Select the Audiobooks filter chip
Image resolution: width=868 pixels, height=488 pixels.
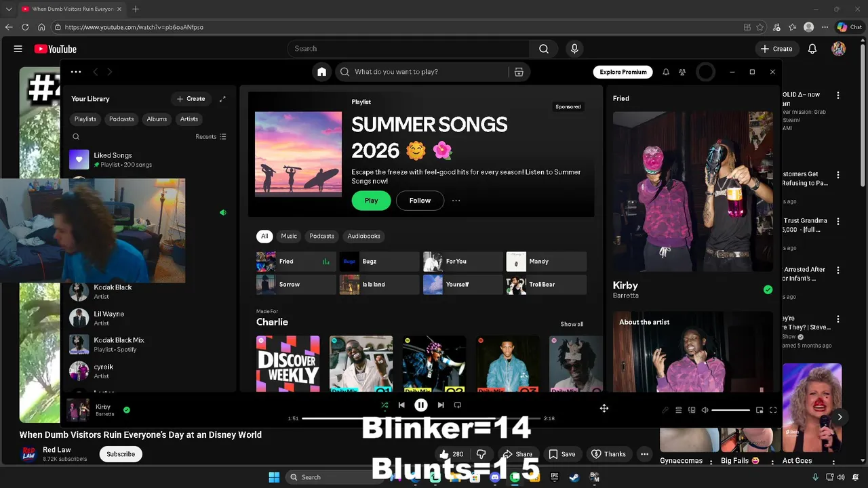[x=363, y=236]
